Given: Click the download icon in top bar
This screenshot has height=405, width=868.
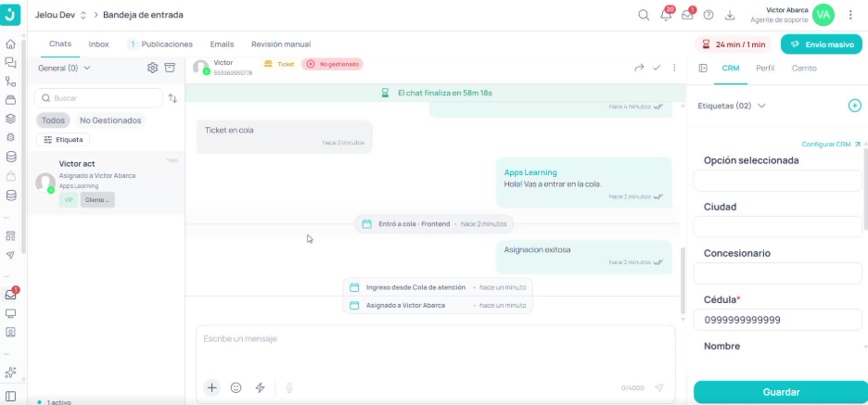Looking at the screenshot, I should [x=730, y=15].
